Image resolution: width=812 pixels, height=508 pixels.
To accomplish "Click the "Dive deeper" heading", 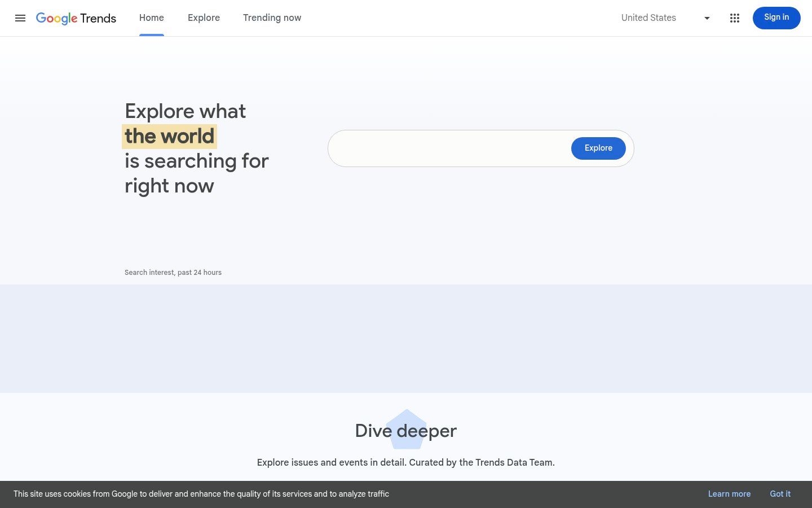I will [405, 431].
